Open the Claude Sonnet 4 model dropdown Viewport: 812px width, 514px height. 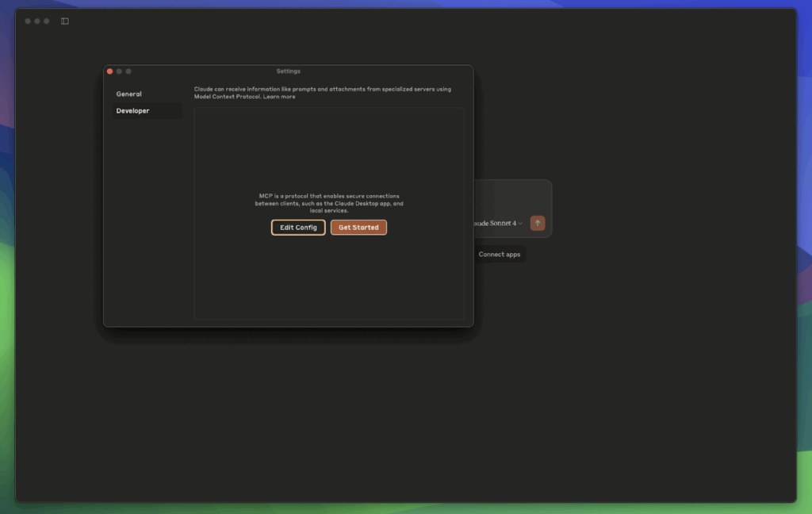coord(499,224)
